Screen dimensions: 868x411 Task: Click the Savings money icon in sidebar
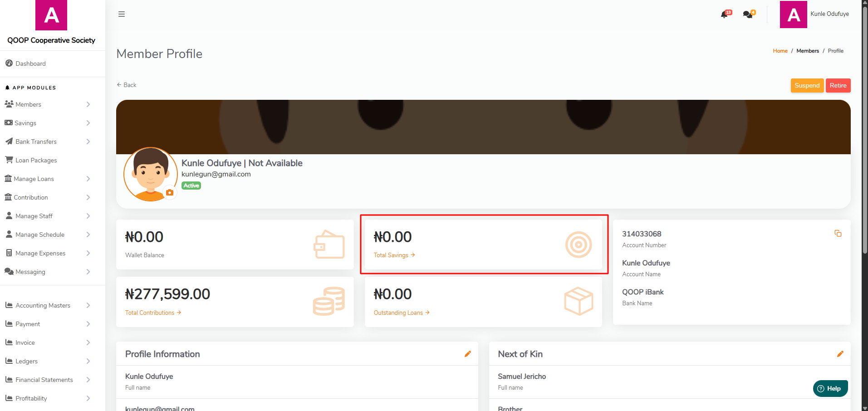pos(9,122)
